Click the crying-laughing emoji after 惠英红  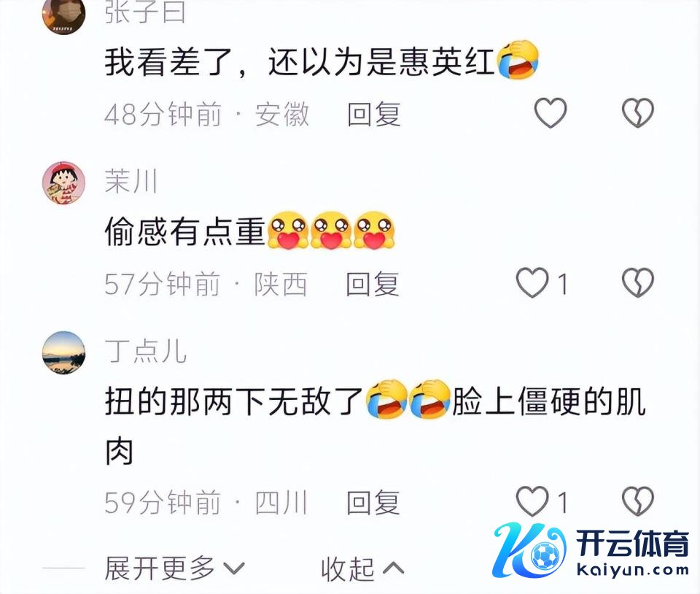click(x=518, y=59)
